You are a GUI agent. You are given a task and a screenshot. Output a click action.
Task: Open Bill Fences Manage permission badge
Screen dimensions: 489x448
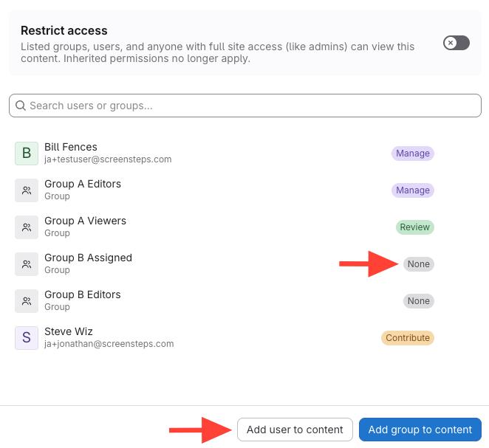[412, 154]
